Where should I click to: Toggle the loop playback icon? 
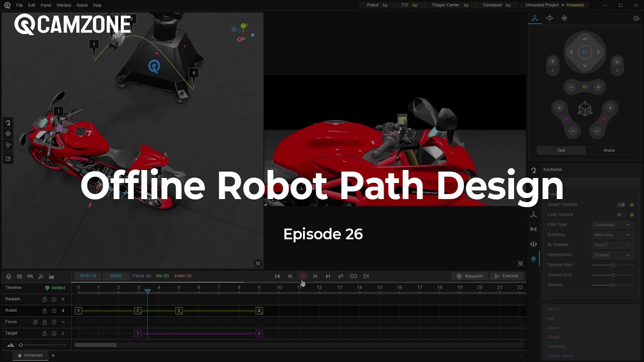click(x=353, y=276)
